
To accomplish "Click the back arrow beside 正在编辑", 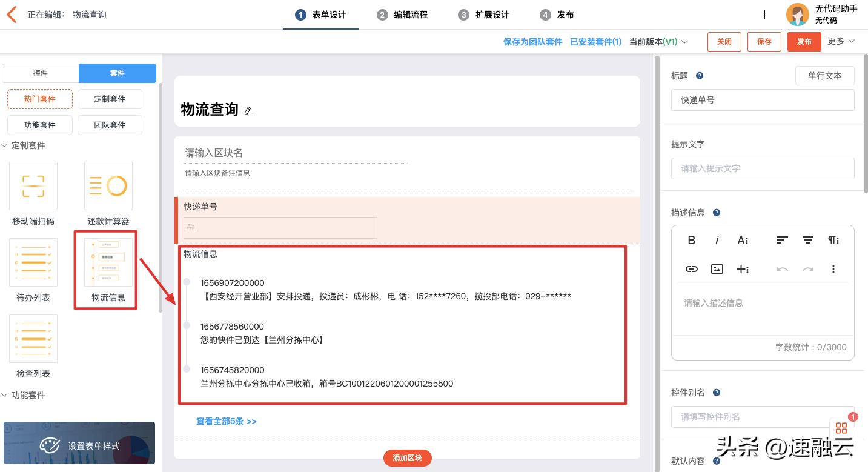I will click(x=12, y=14).
